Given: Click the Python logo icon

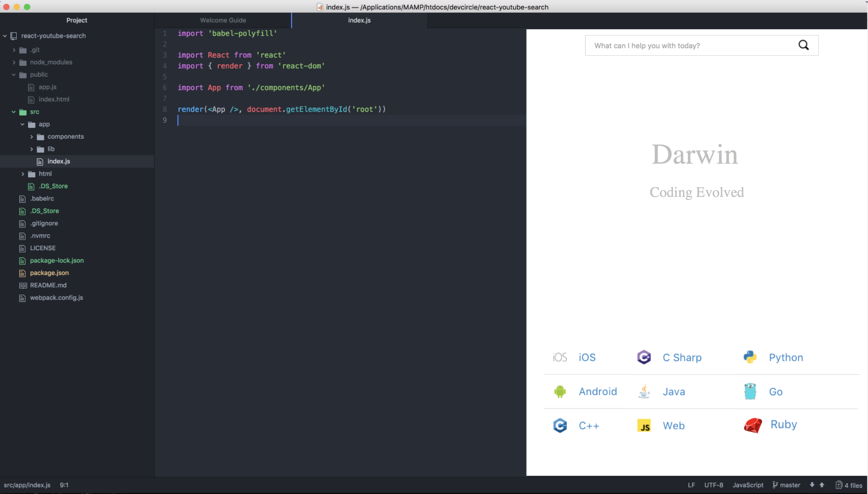Looking at the screenshot, I should point(749,357).
